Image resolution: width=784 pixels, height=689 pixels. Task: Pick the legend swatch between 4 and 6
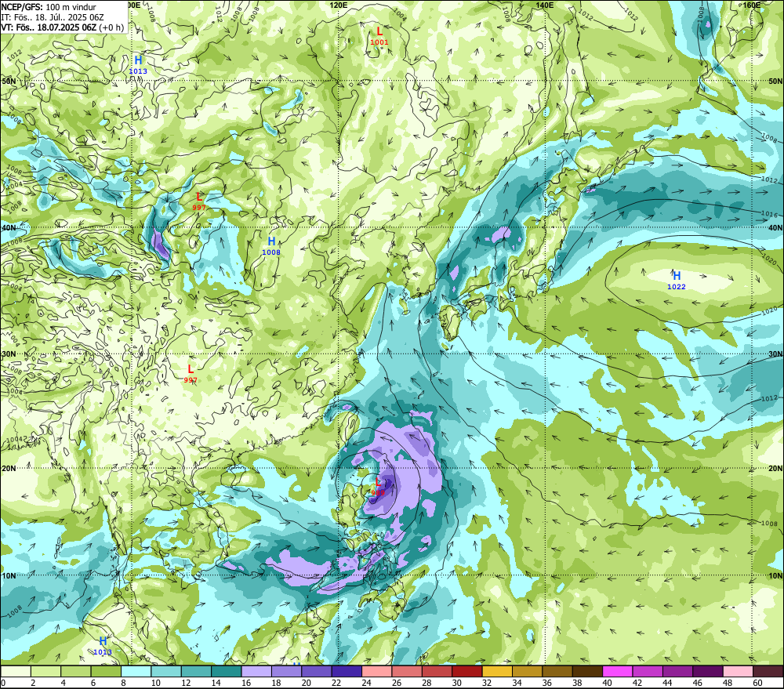76,671
